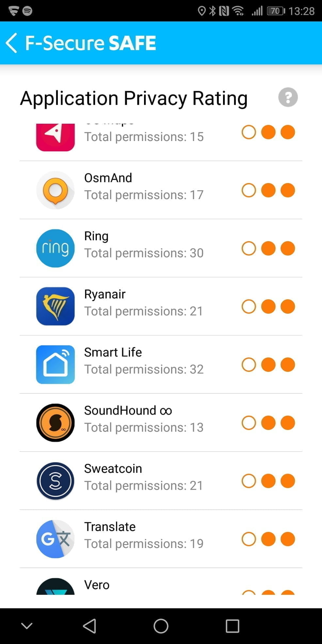Screen dimensions: 322x644
Task: Tap the Ring app icon
Action: click(x=55, y=248)
